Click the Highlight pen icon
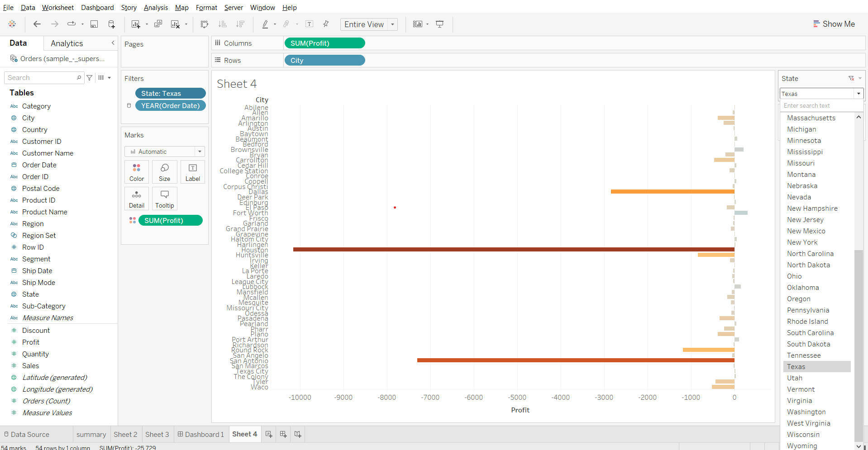 point(265,24)
